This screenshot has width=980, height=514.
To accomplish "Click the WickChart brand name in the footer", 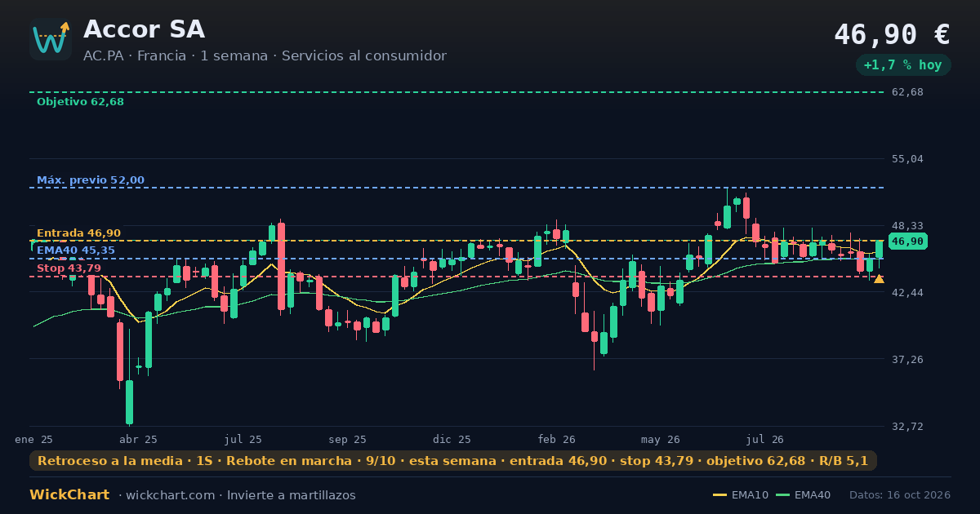I will point(69,495).
